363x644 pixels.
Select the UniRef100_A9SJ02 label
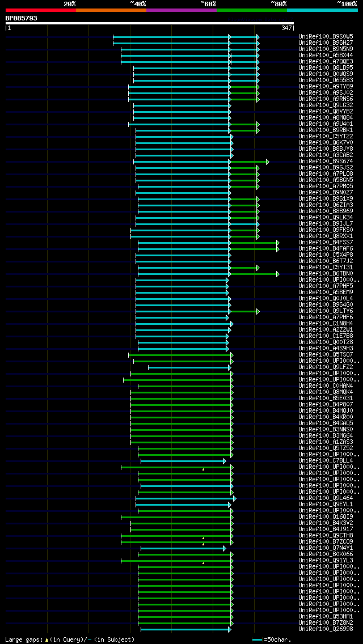[326, 92]
